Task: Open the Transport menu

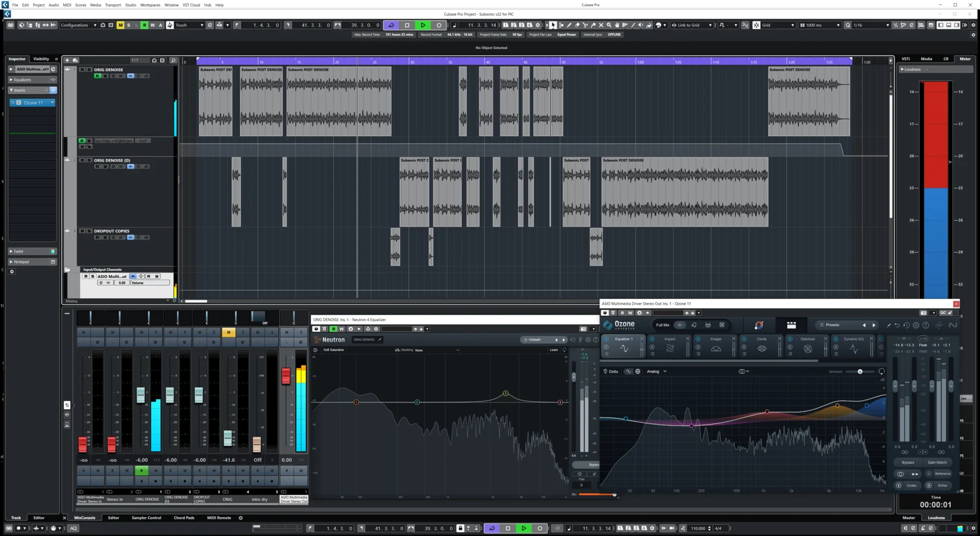Action: click(113, 5)
